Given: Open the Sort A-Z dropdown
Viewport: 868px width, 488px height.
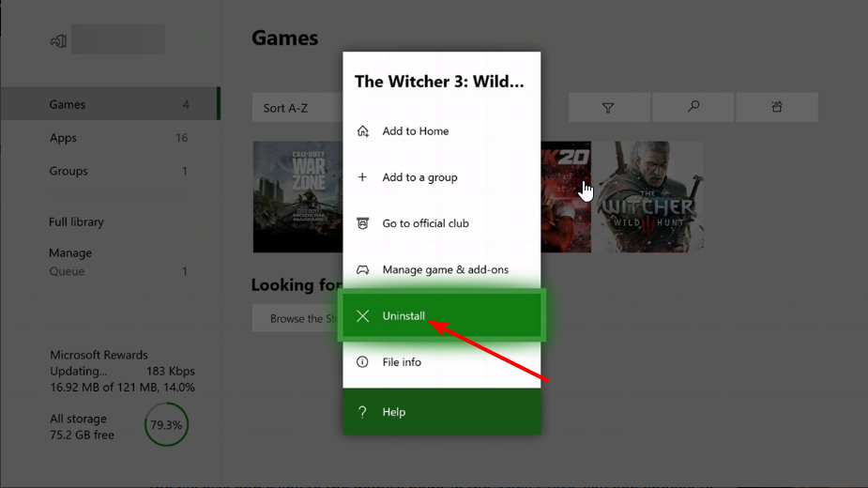Looking at the screenshot, I should click(x=297, y=108).
